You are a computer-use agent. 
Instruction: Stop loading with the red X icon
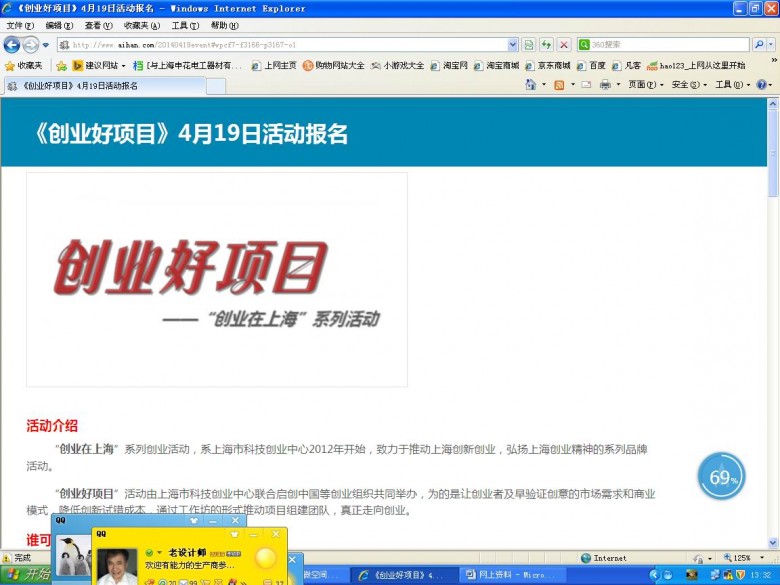click(564, 45)
